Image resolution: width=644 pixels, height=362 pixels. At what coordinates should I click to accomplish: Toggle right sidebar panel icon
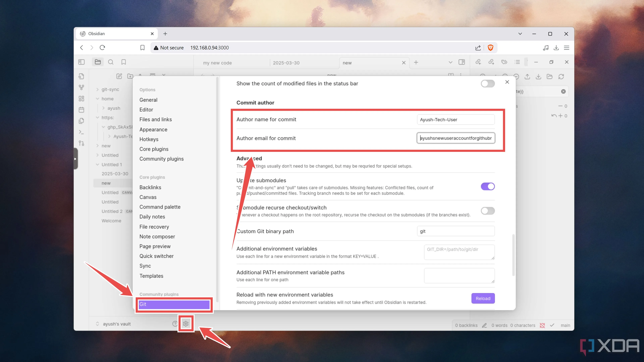462,62
